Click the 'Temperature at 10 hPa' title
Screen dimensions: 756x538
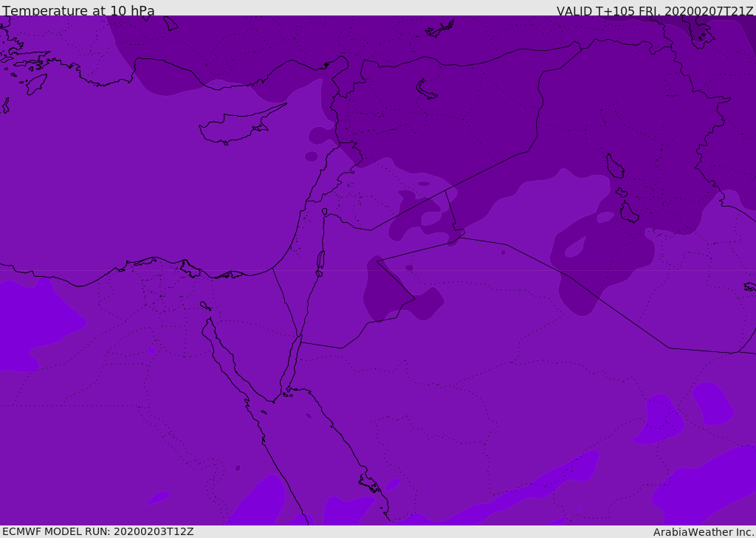tap(78, 11)
